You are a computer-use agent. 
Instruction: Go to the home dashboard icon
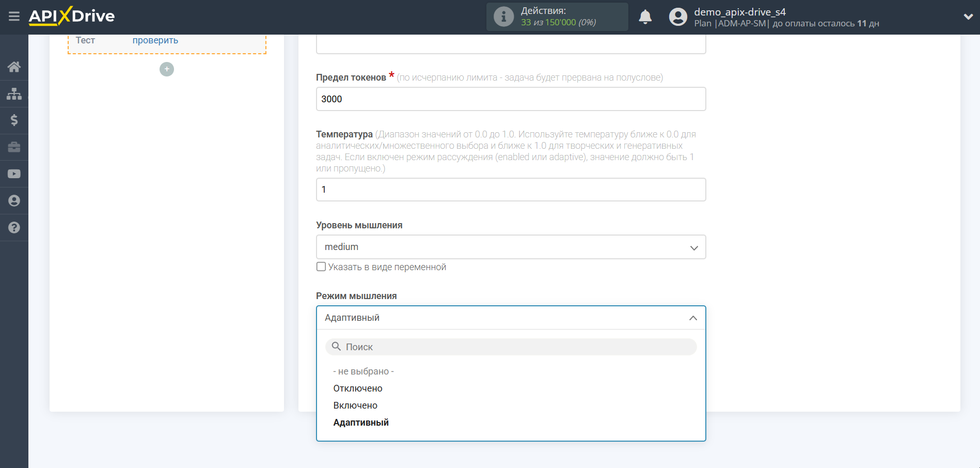pyautogui.click(x=14, y=67)
